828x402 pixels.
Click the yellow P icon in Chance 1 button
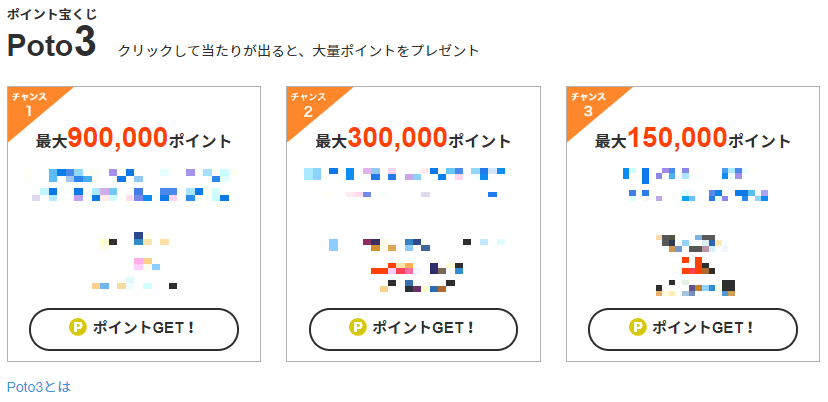pos(78,328)
